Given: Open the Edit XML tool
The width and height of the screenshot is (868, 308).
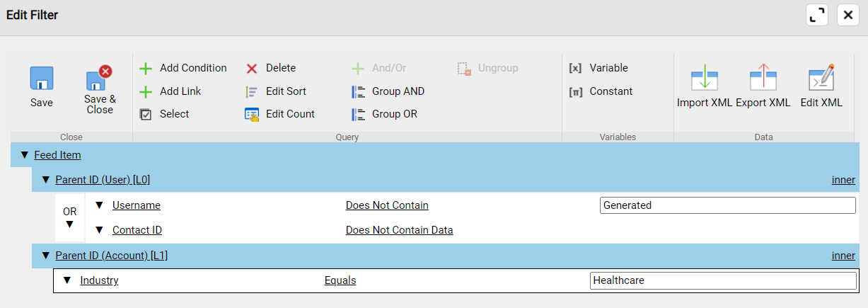Looking at the screenshot, I should [x=821, y=78].
